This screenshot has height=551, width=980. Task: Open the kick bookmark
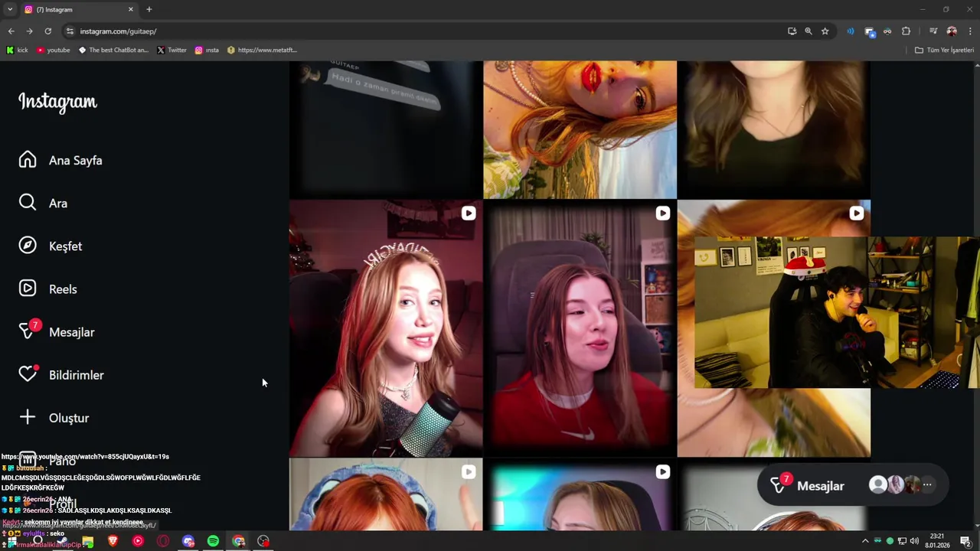point(17,50)
